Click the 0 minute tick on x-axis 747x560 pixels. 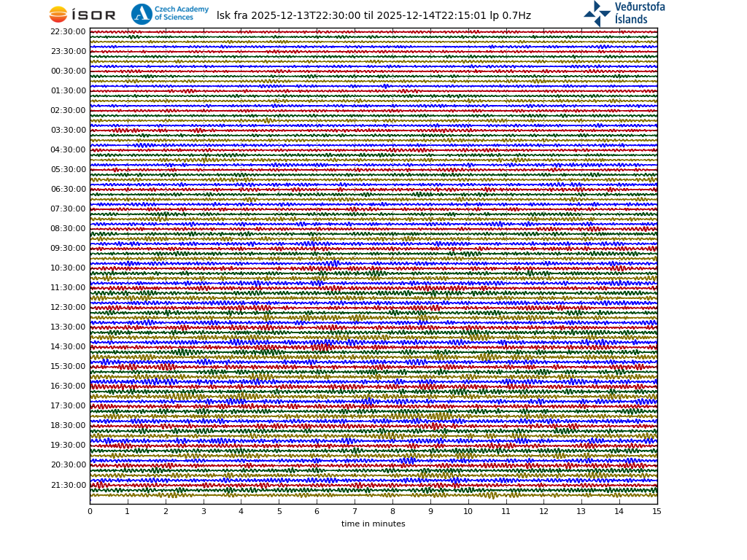point(90,511)
